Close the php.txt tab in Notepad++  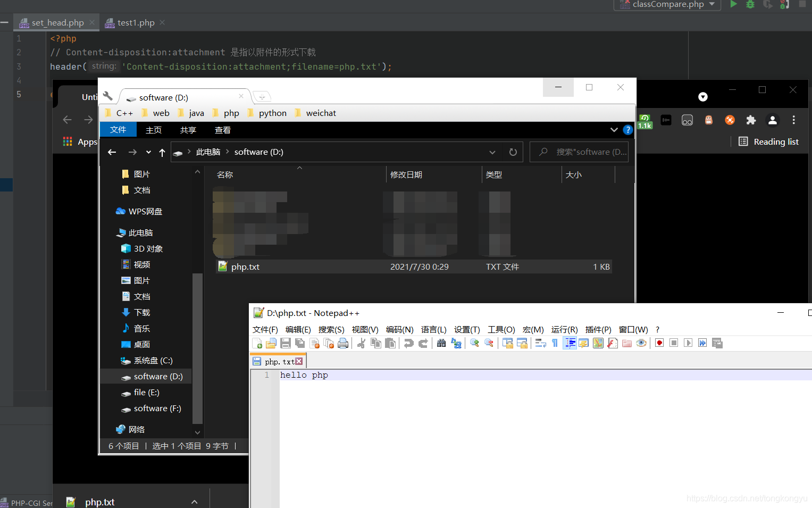coord(299,361)
